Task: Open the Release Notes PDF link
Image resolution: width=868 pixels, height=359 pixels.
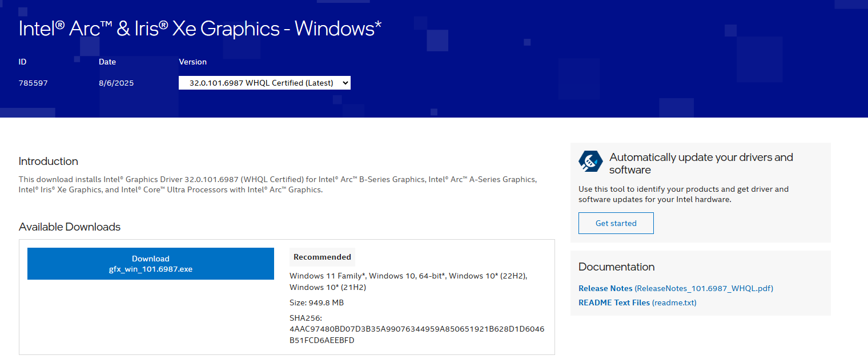Action: 676,288
